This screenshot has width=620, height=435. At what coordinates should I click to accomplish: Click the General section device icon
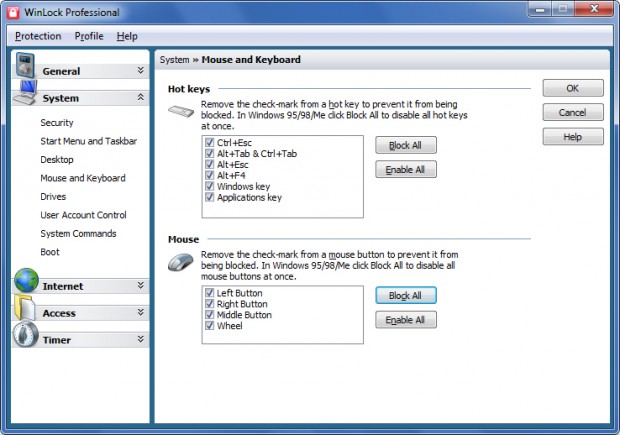[x=25, y=65]
